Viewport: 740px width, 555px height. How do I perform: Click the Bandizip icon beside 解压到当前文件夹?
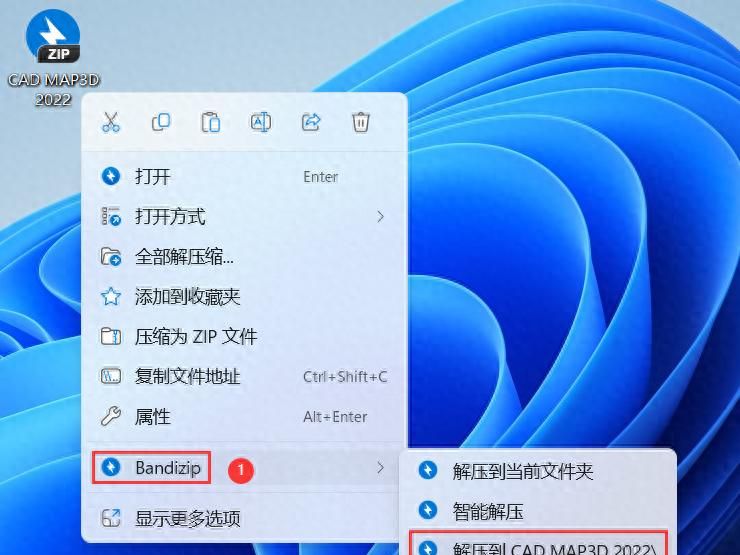428,471
